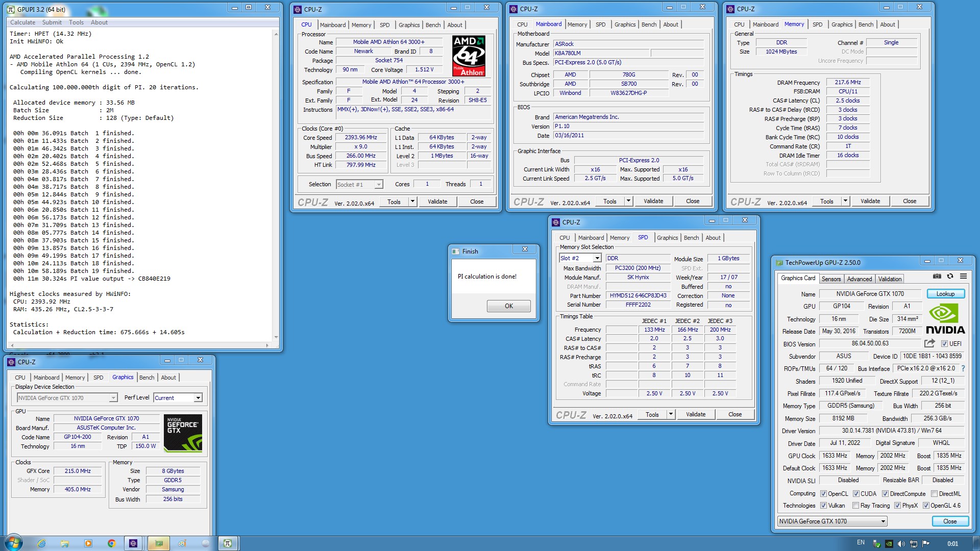The image size is (980, 551).
Task: Click Validate in CPU-Z Mainboard window
Action: point(653,201)
